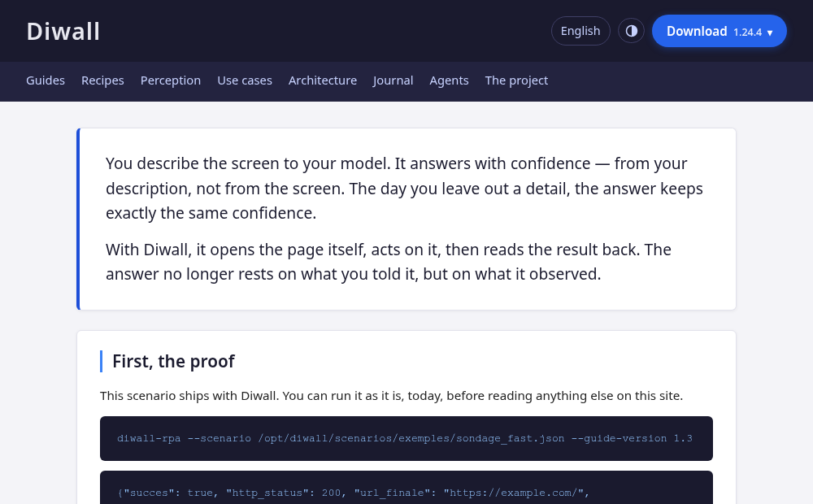This screenshot has width=813, height=504.
Task: Open the Perception menu item
Action: pos(171,80)
